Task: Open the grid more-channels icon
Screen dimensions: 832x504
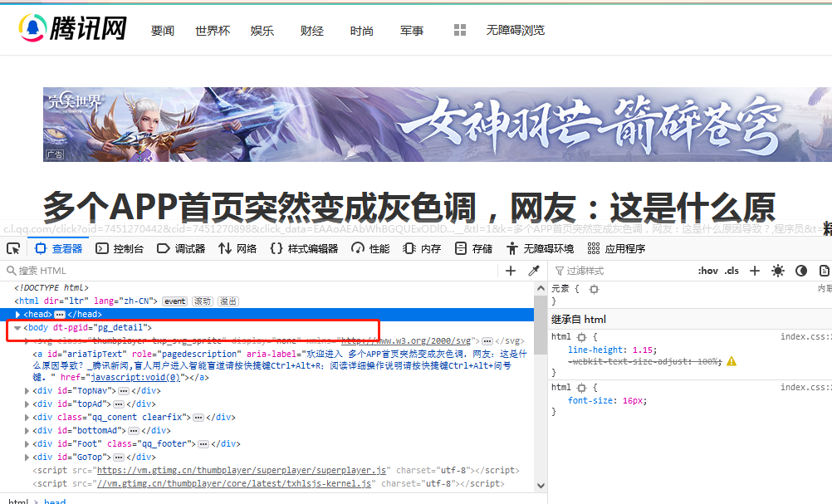Action: click(x=460, y=30)
